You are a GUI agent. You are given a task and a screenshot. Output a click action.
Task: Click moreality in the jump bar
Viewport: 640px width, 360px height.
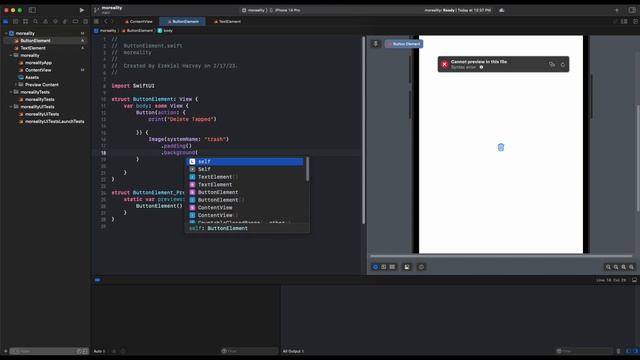click(x=105, y=31)
